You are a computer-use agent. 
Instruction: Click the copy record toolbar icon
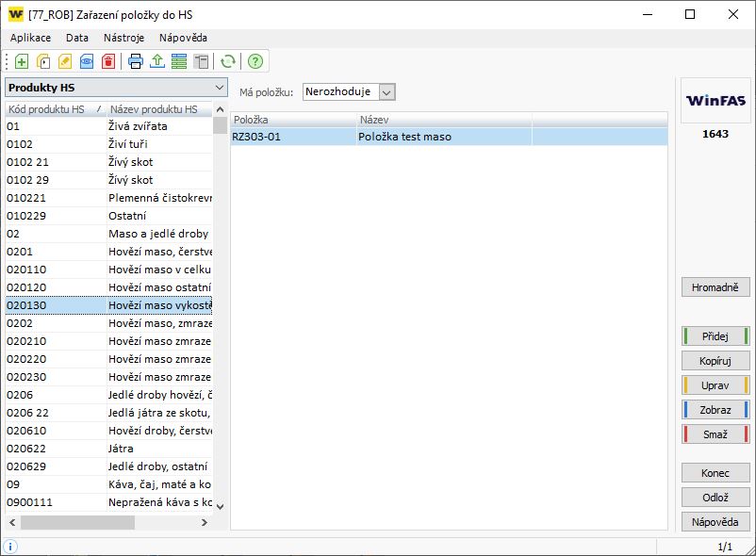[x=43, y=61]
